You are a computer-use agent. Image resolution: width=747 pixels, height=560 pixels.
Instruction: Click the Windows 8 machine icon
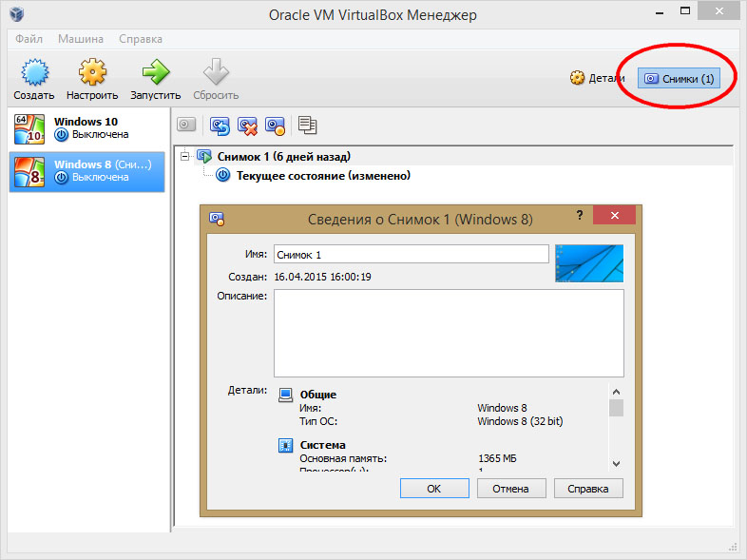pos(29,172)
